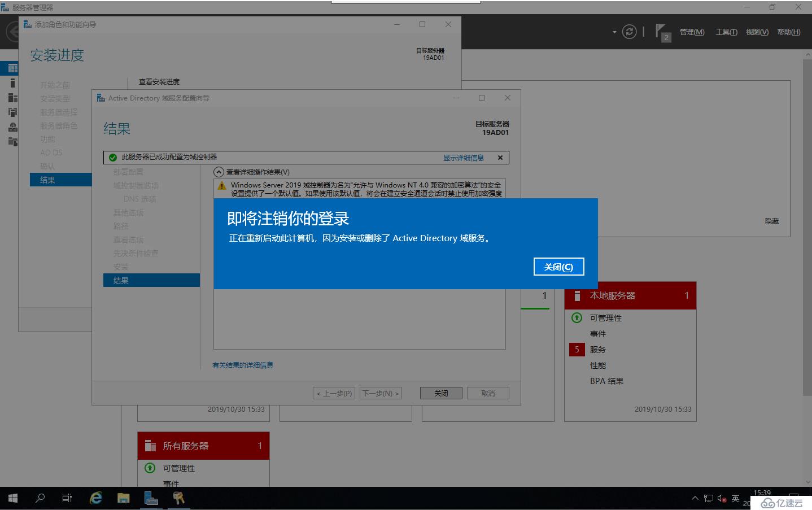
Task: Click the muted volume tray icon
Action: pyautogui.click(x=722, y=498)
